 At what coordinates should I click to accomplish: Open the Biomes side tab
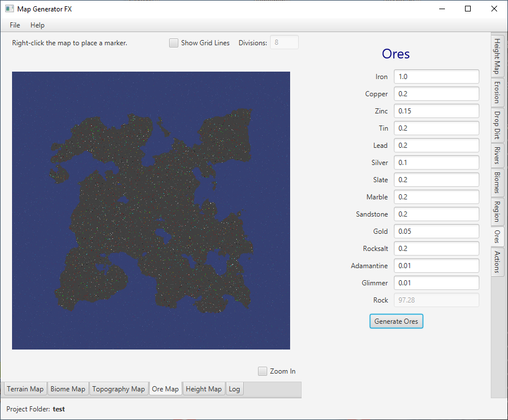497,183
